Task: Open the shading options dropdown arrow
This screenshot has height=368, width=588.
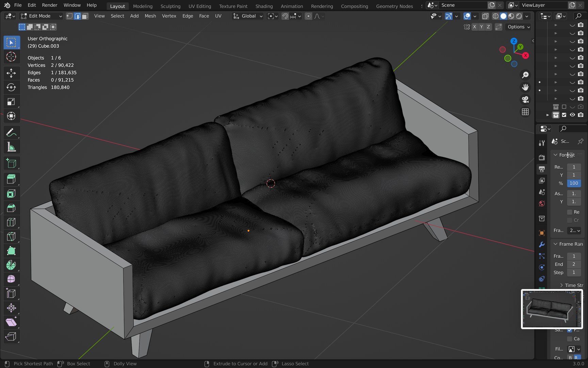Action: pyautogui.click(x=527, y=16)
